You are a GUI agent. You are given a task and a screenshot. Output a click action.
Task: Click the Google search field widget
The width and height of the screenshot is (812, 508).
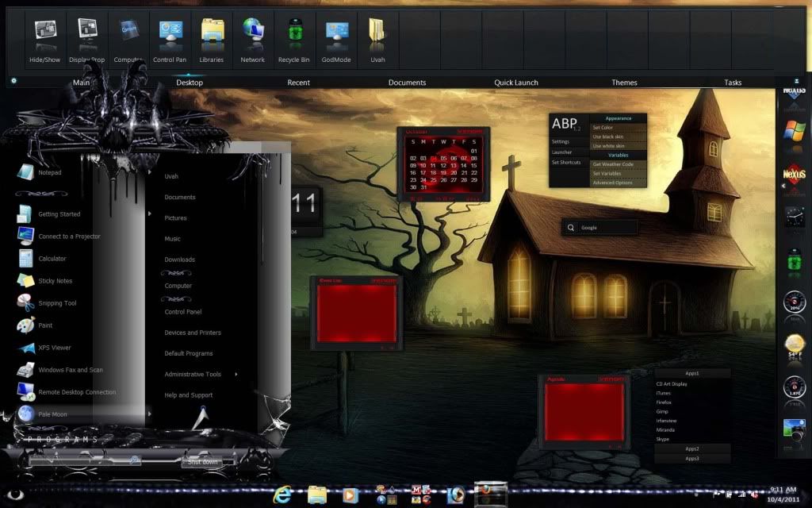599,228
